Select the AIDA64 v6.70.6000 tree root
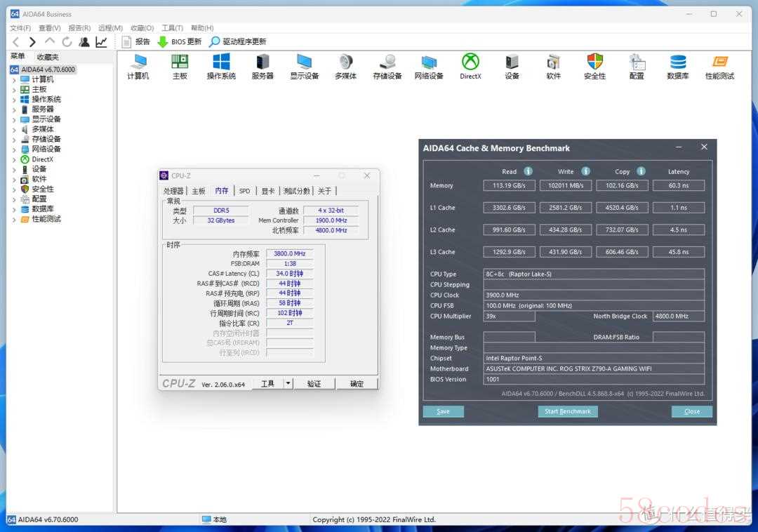758x532 pixels. (x=43, y=69)
